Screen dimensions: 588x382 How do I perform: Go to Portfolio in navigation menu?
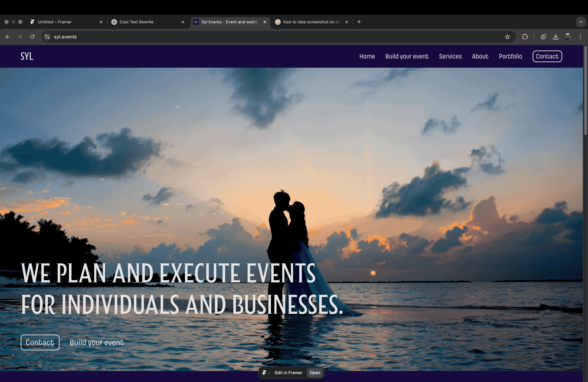click(510, 57)
